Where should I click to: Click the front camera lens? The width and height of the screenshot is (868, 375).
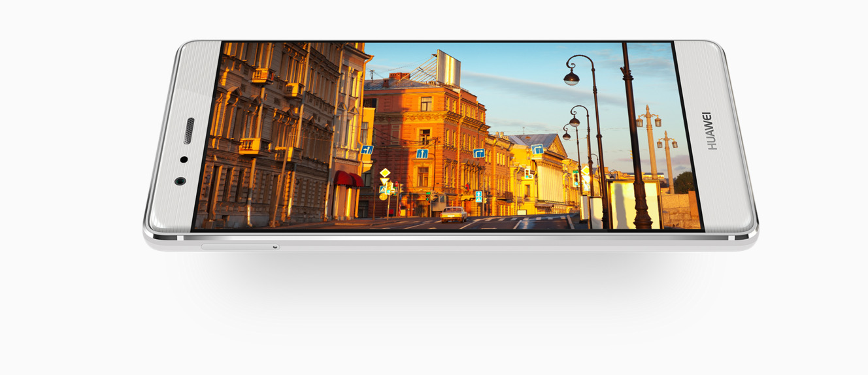click(180, 181)
